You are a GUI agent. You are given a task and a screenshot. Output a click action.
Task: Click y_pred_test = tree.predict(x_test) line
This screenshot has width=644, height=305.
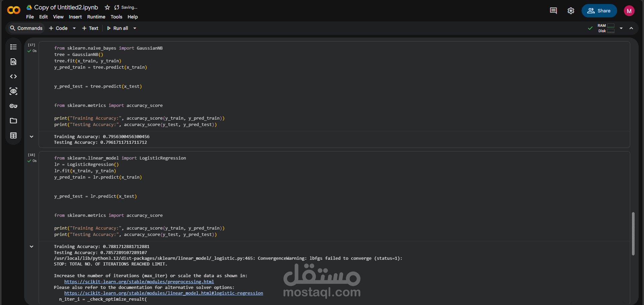pyautogui.click(x=98, y=86)
